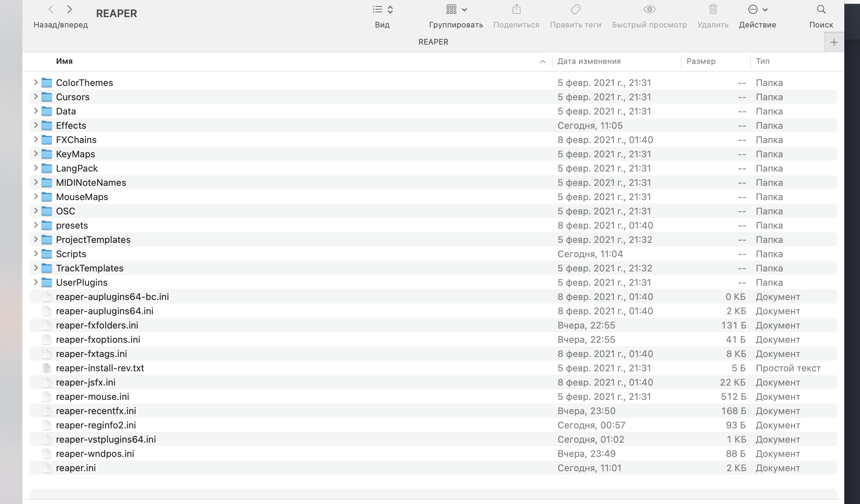Image resolution: width=860 pixels, height=504 pixels.
Task: Click the Edit Tags (Править теги) icon
Action: (575, 10)
